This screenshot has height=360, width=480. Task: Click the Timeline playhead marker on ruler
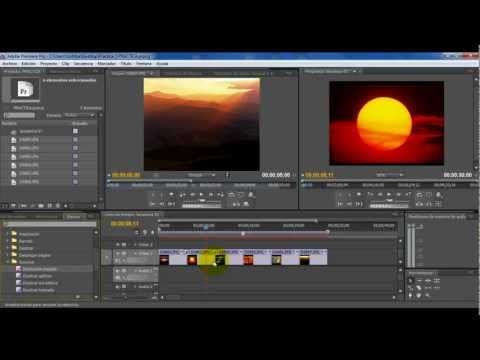pos(206,227)
